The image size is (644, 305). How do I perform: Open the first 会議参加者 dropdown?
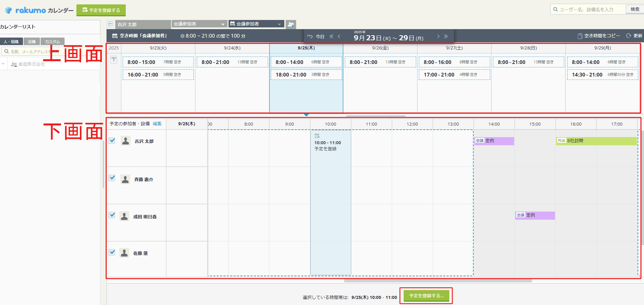199,24
